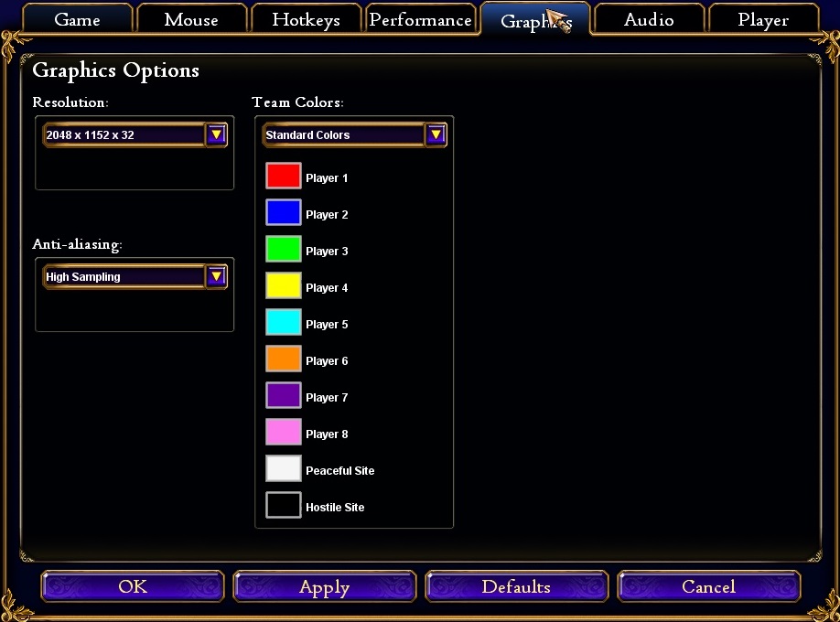Click the red Player 1 color swatch
This screenshot has height=622, width=840.
point(283,176)
